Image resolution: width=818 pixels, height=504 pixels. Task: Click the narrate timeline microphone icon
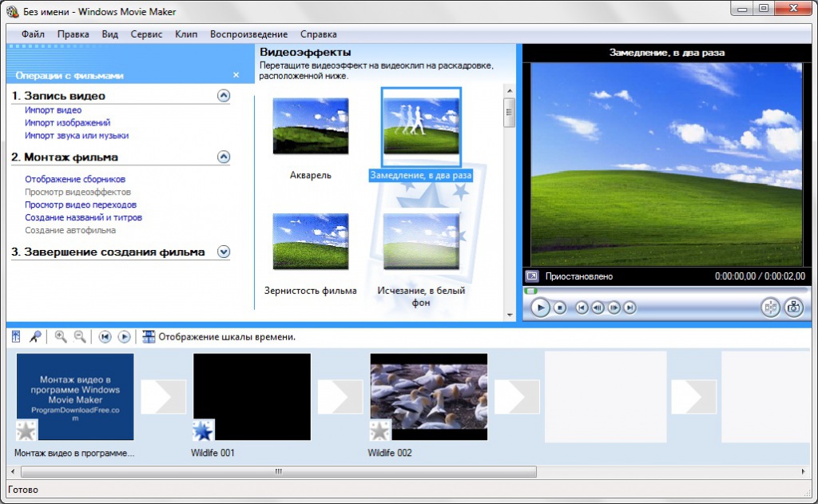(x=35, y=336)
